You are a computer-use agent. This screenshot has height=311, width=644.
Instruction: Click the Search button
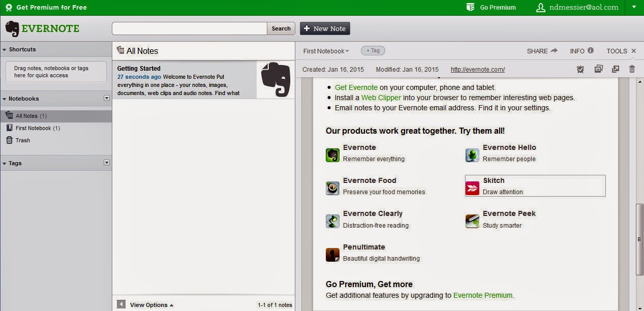coord(281,28)
